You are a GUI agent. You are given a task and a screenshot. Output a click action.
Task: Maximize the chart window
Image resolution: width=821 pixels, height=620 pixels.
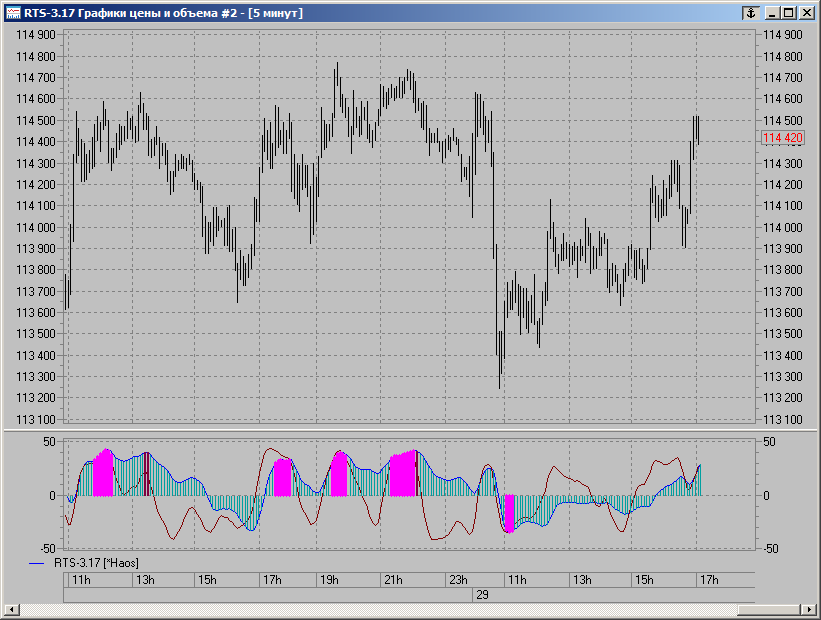click(x=789, y=12)
